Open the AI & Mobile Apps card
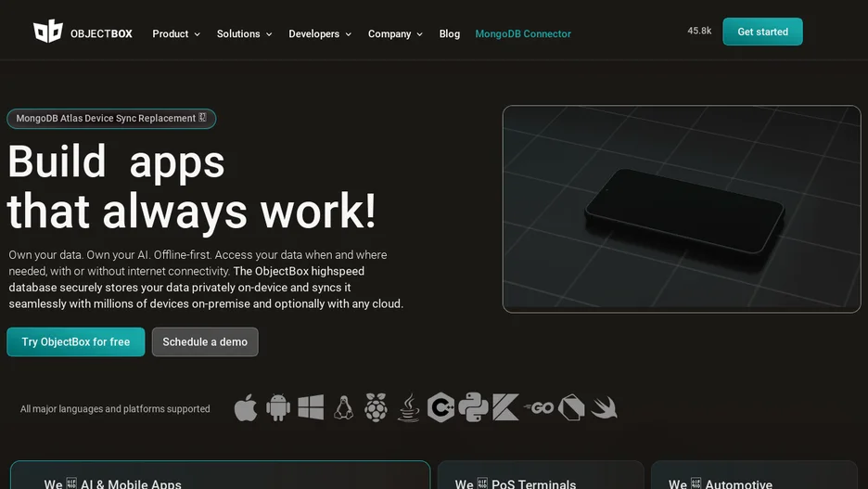The width and height of the screenshot is (868, 489). coord(220,475)
